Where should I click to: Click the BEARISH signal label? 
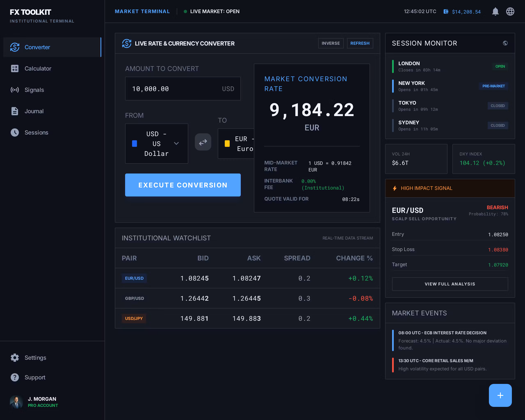(x=497, y=207)
